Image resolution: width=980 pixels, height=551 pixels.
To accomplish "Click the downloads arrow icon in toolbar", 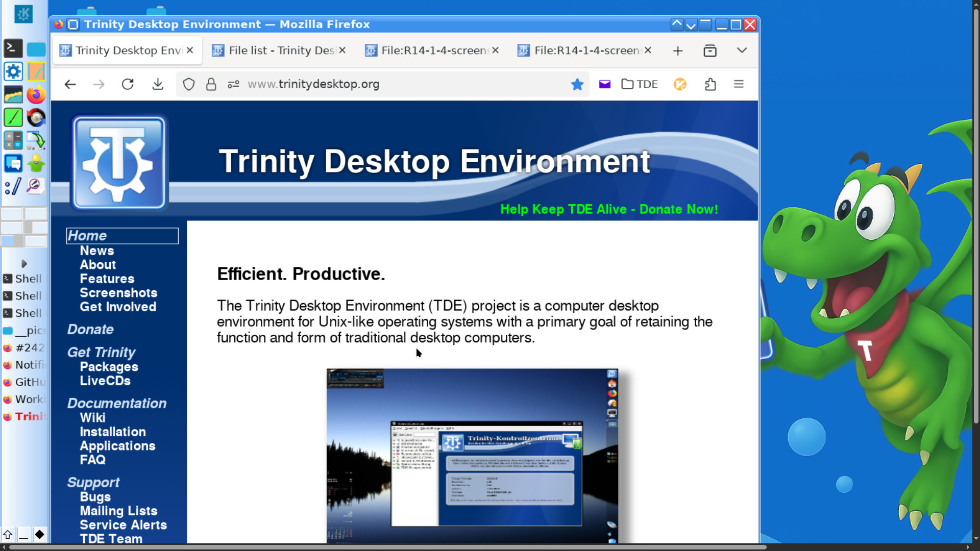I will coord(158,84).
